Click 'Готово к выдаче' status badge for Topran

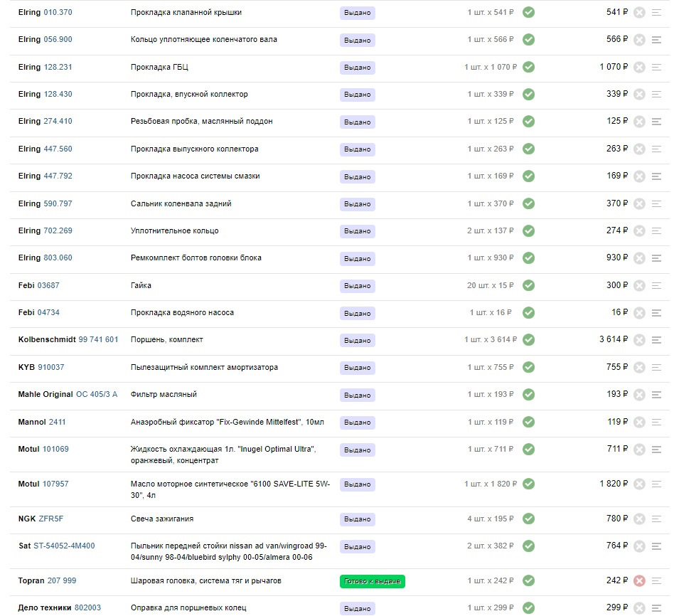[373, 581]
